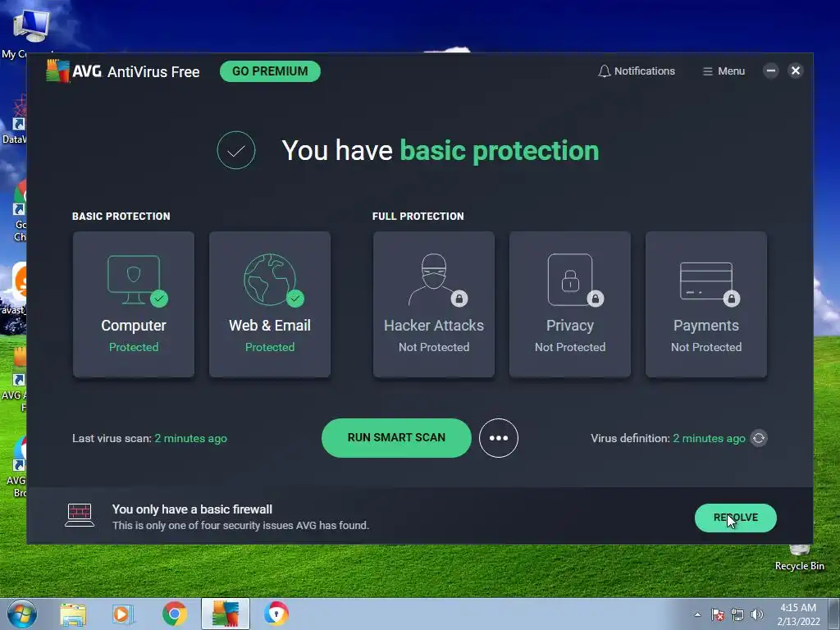Show hidden tray icons arrow

click(697, 614)
